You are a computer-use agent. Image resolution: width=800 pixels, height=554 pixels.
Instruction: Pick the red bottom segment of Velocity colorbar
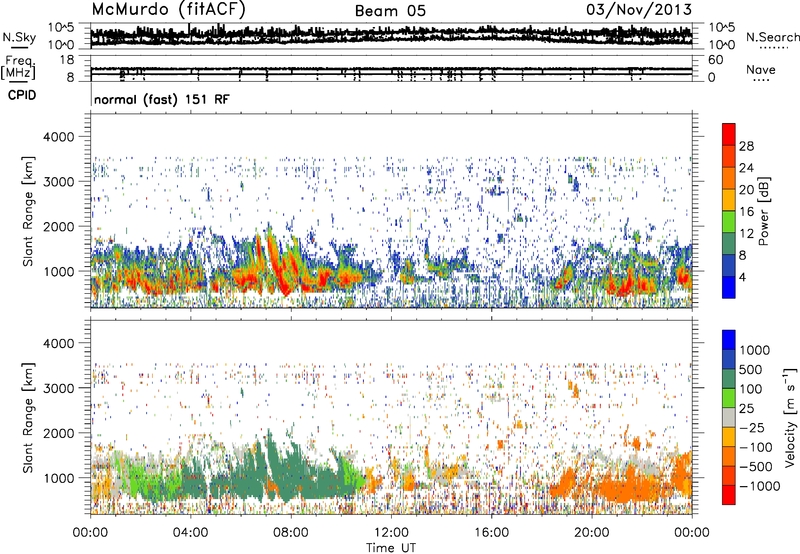click(x=729, y=495)
